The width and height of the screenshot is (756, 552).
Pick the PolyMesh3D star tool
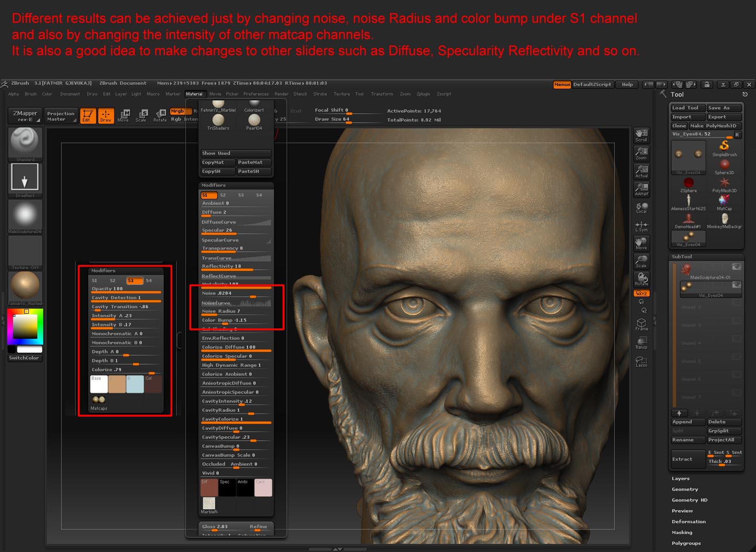click(x=724, y=184)
